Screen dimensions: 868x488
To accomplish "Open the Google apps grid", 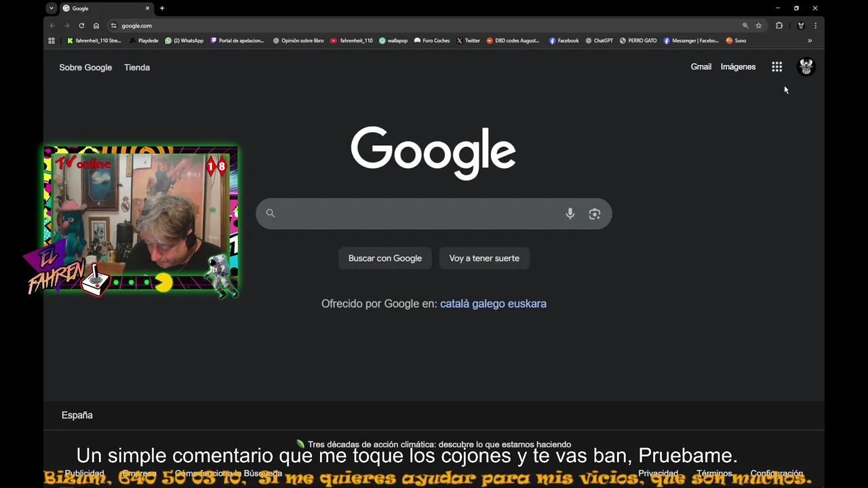I will (x=777, y=67).
